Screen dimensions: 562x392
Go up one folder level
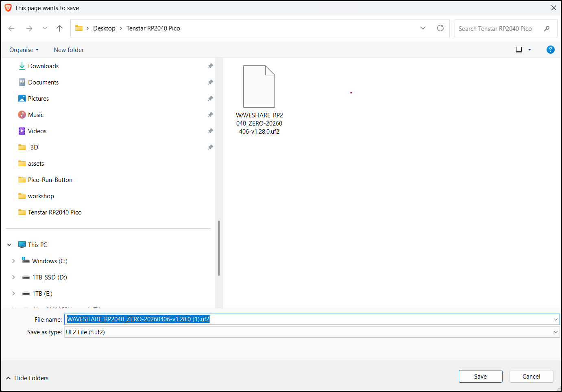[60, 28]
